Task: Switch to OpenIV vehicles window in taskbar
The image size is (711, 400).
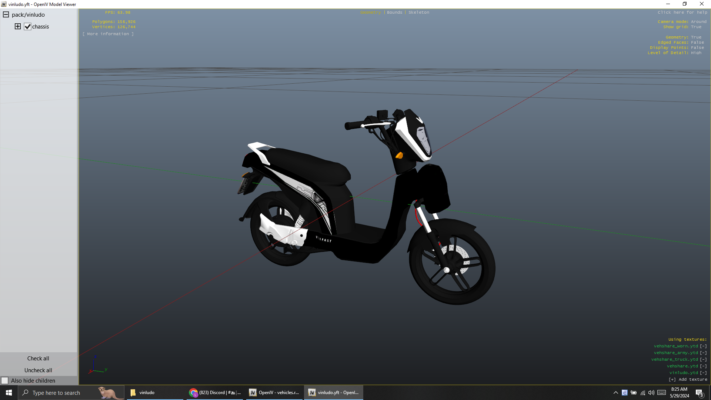Action: (275, 393)
